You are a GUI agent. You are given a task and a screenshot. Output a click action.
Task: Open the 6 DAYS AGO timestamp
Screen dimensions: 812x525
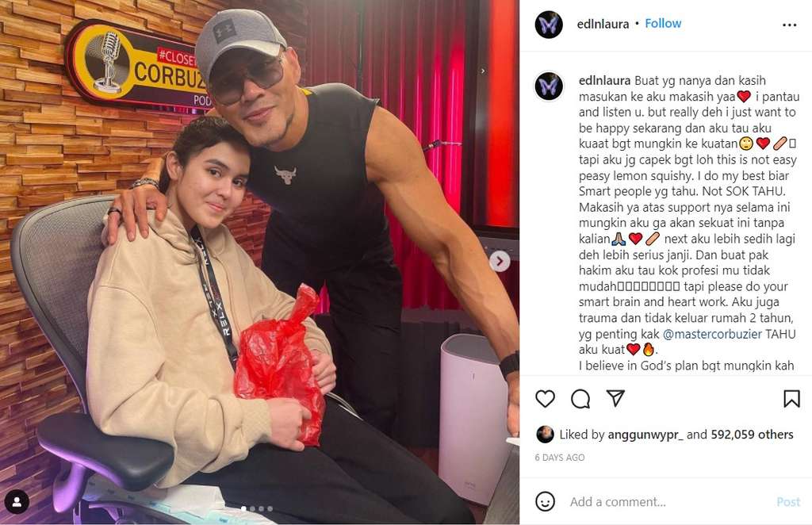[560, 458]
